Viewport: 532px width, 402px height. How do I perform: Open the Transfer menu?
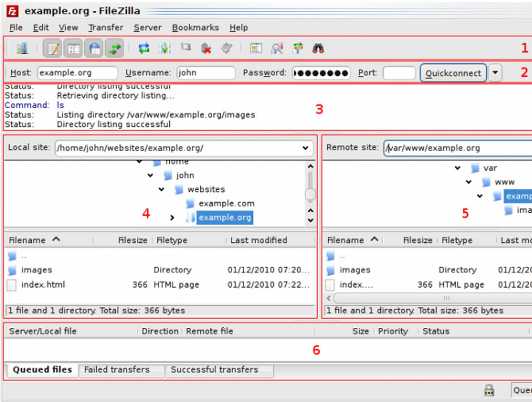click(105, 27)
